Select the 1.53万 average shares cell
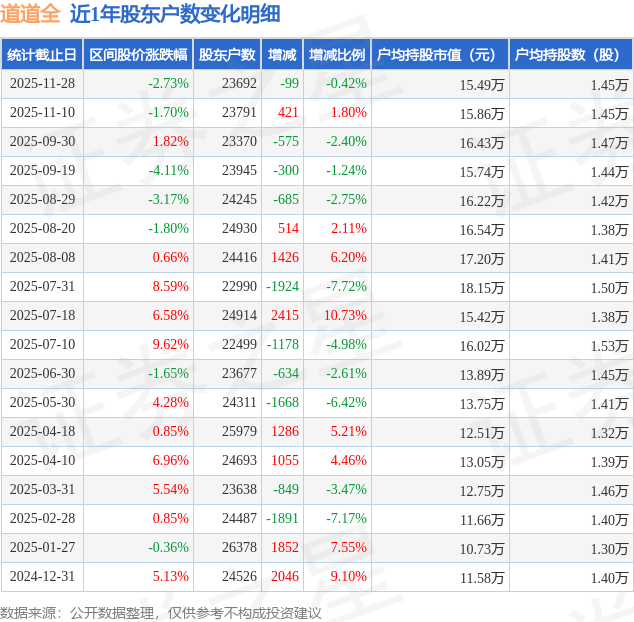The width and height of the screenshot is (634, 622). 608,345
